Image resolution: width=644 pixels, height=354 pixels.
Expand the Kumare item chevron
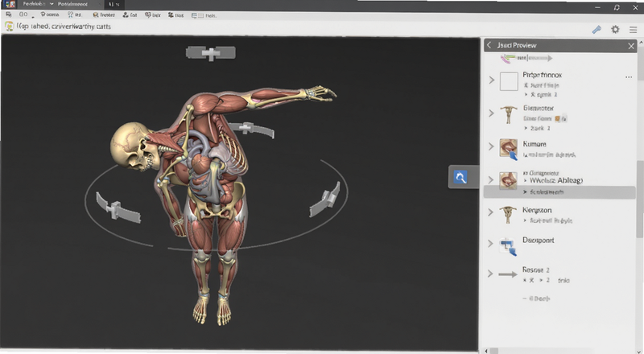tap(491, 146)
